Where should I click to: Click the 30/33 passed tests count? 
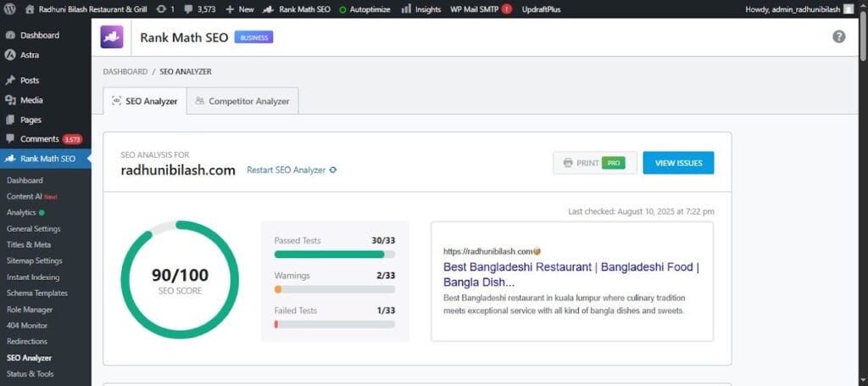383,240
